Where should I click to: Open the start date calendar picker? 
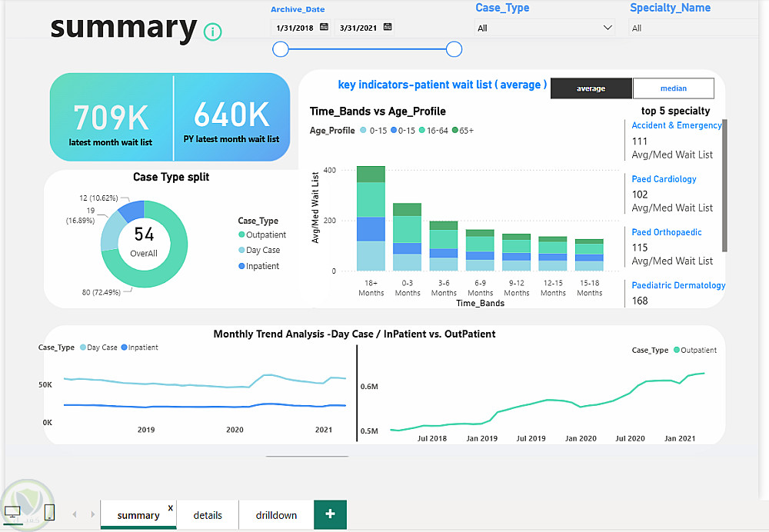tap(324, 27)
